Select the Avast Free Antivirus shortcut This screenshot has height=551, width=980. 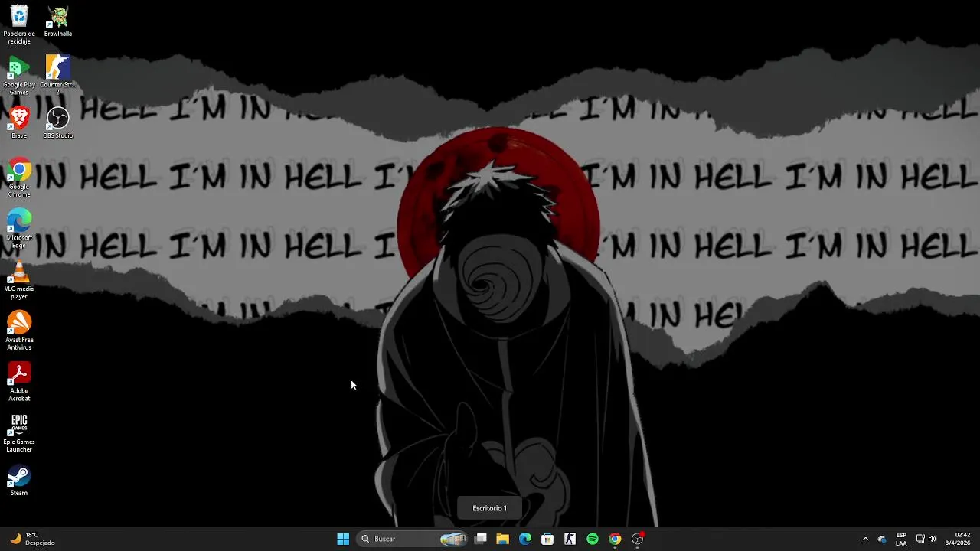pos(19,331)
